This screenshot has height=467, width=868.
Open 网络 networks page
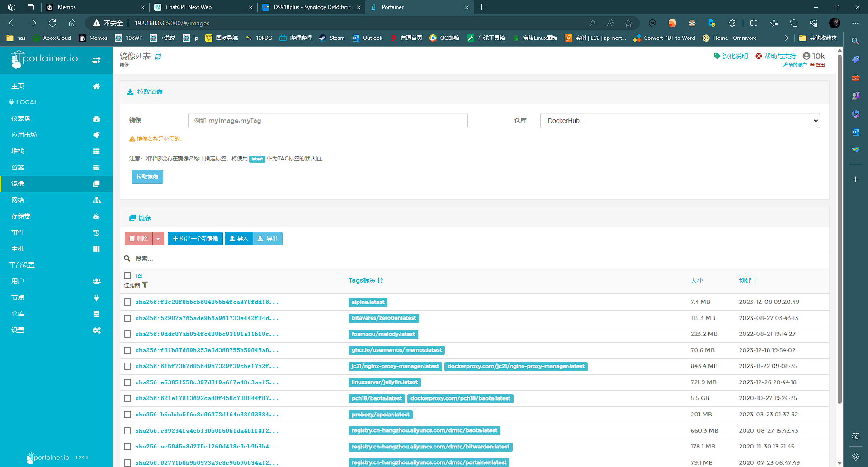point(57,200)
